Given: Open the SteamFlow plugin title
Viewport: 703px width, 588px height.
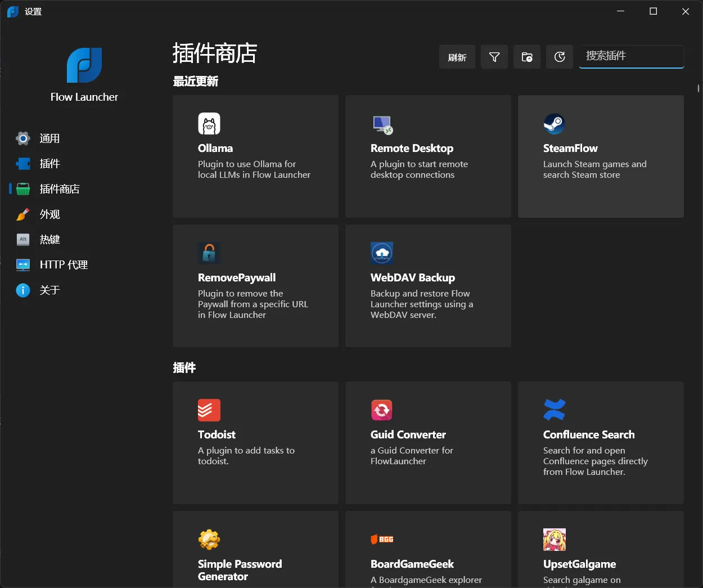Looking at the screenshot, I should [570, 148].
